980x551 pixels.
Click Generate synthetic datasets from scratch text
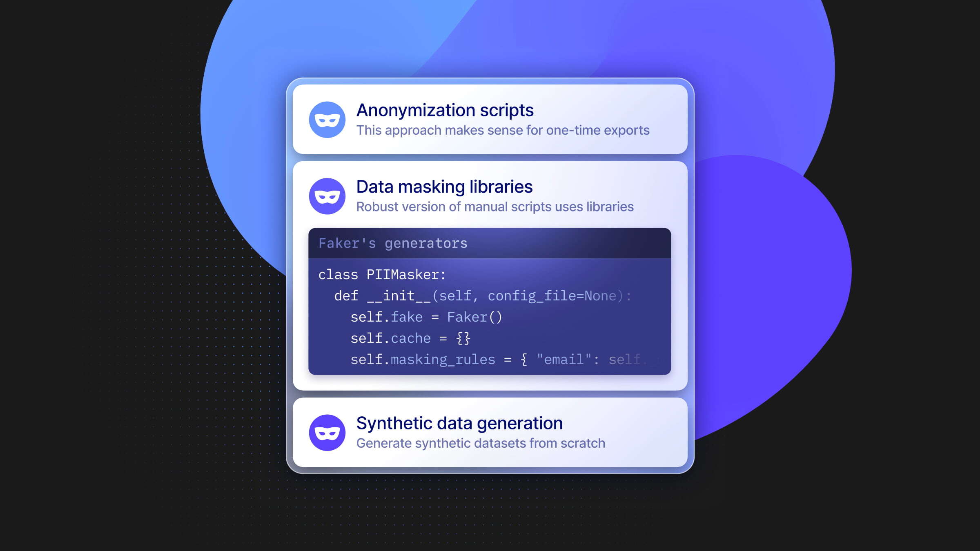(481, 443)
